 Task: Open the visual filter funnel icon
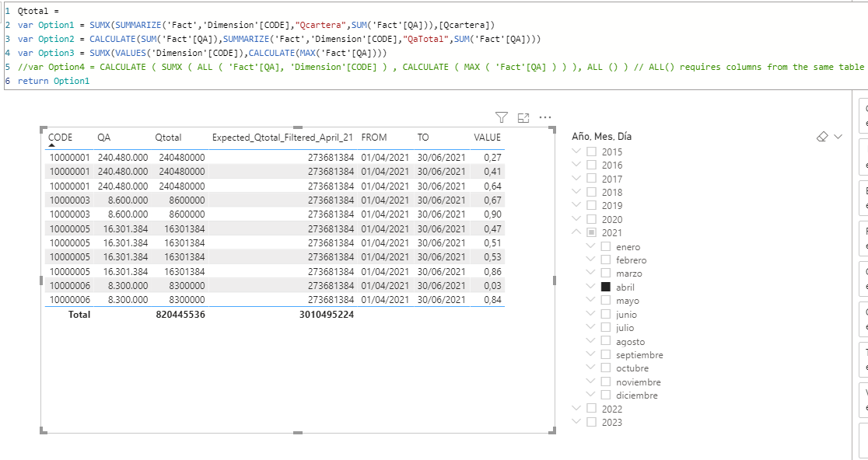(501, 117)
